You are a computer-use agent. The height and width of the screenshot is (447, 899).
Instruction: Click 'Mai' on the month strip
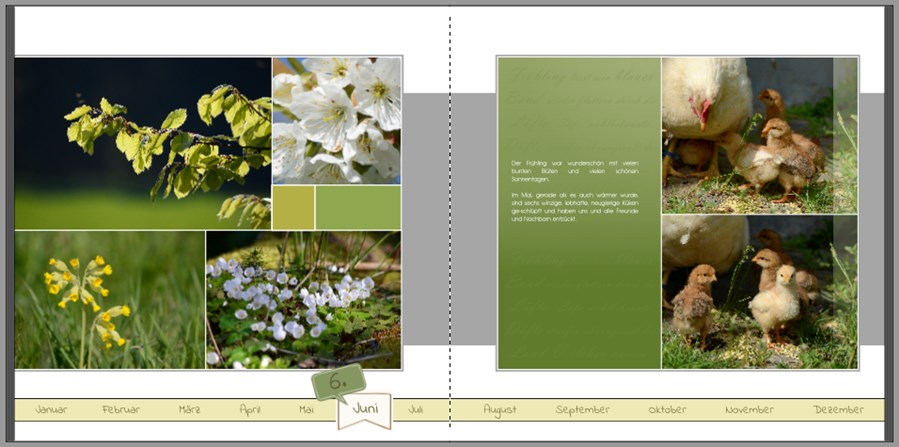point(307,410)
